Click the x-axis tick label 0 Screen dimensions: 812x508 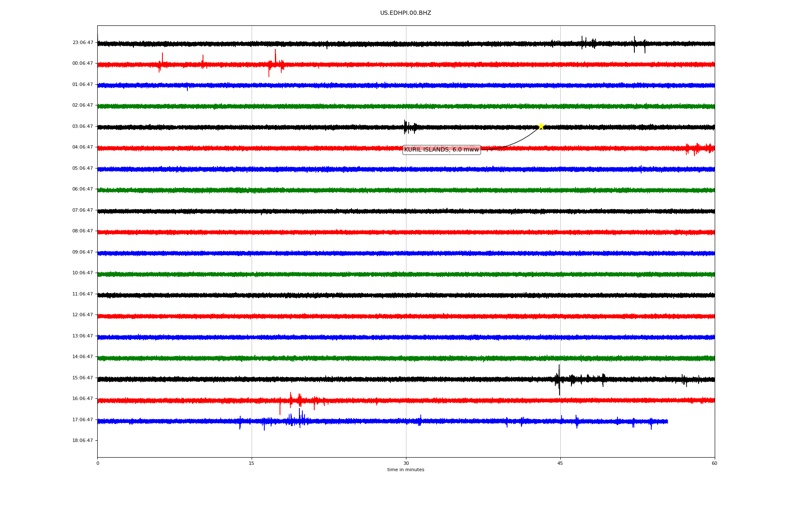click(x=98, y=463)
